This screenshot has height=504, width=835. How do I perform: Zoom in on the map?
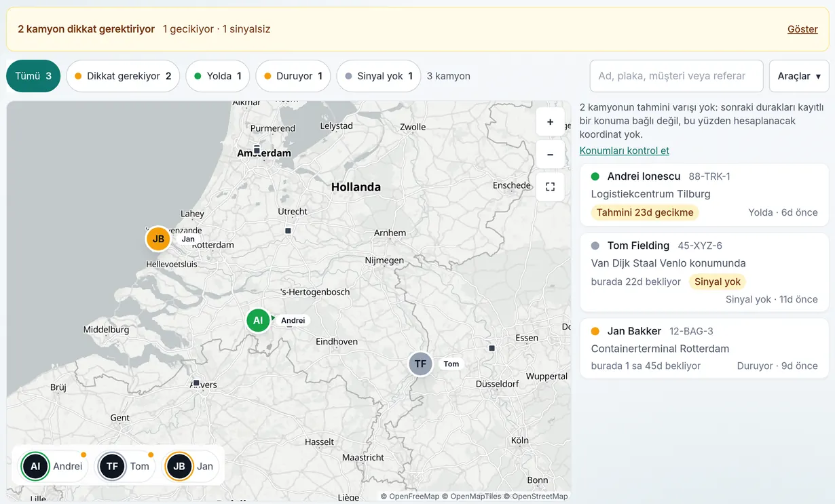[550, 122]
